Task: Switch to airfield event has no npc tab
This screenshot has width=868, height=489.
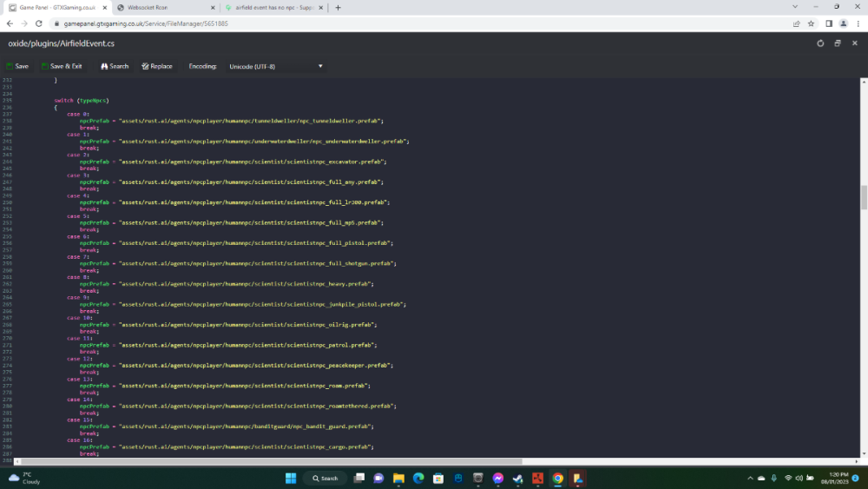Action: [274, 8]
